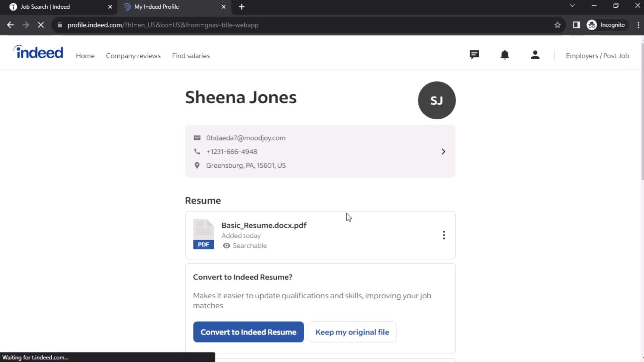This screenshot has width=644, height=362.
Task: Open a new browser tab
Action: (242, 7)
